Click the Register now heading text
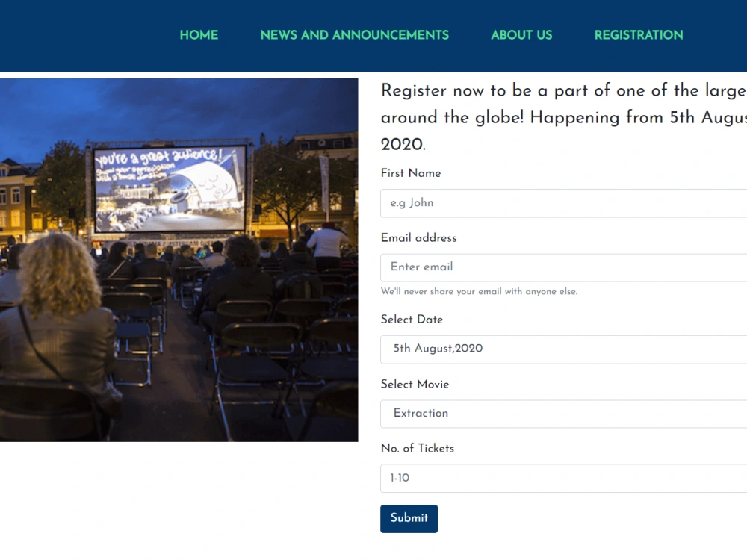747x560 pixels. click(x=563, y=117)
